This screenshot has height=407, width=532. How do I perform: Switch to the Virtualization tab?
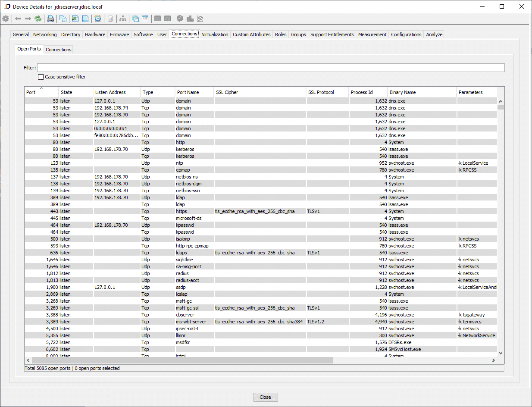215,34
